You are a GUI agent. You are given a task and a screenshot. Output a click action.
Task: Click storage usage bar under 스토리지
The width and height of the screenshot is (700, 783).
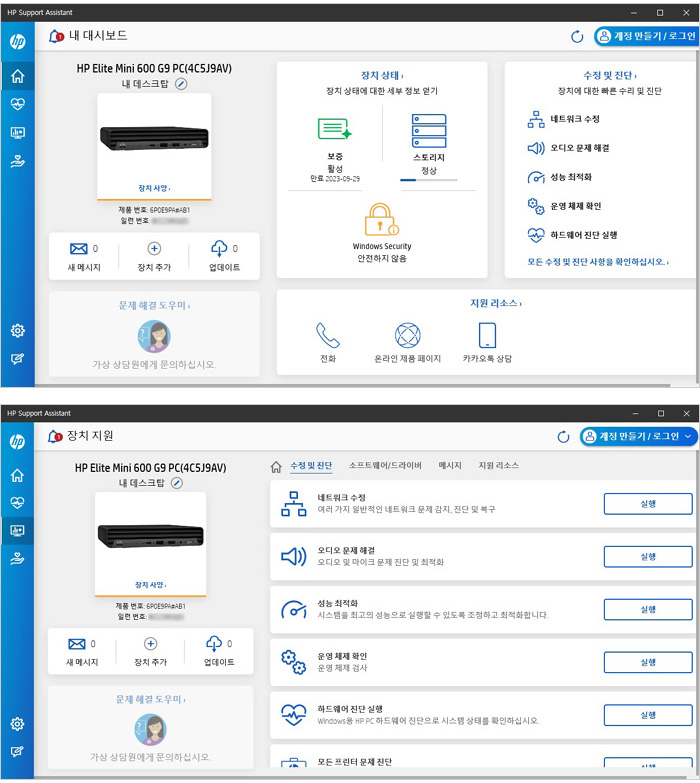pyautogui.click(x=428, y=181)
